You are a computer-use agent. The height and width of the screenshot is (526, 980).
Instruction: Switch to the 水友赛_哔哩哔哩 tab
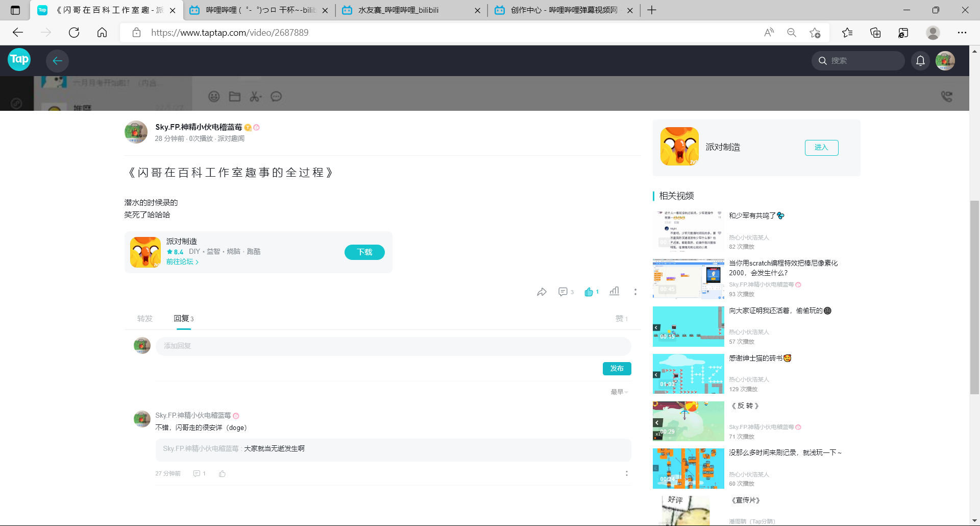pos(411,10)
